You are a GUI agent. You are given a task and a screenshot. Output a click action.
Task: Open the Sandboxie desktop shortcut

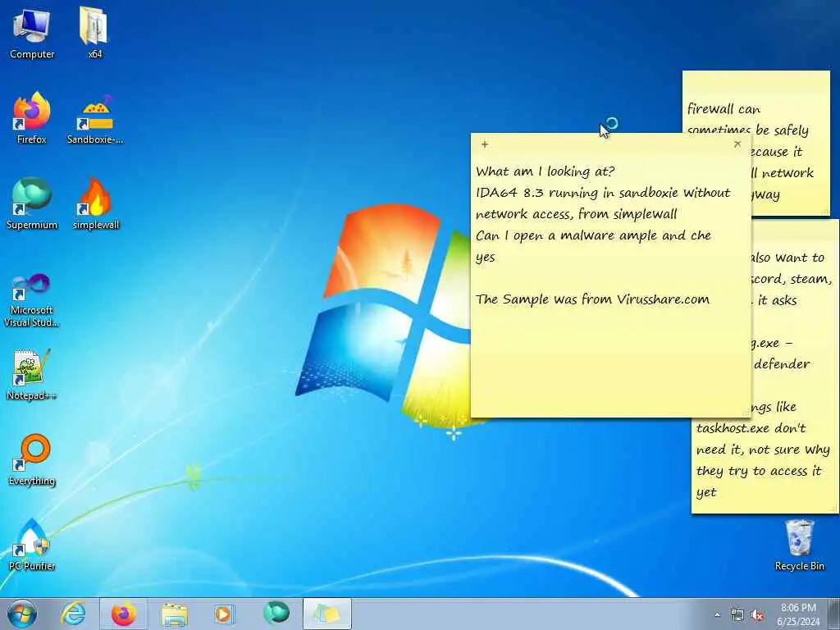[x=95, y=118]
